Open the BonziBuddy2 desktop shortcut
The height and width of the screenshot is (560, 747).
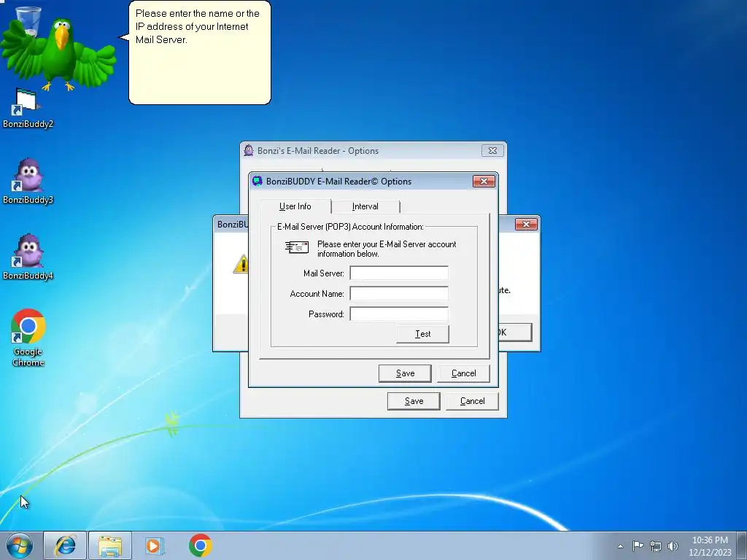pyautogui.click(x=28, y=109)
